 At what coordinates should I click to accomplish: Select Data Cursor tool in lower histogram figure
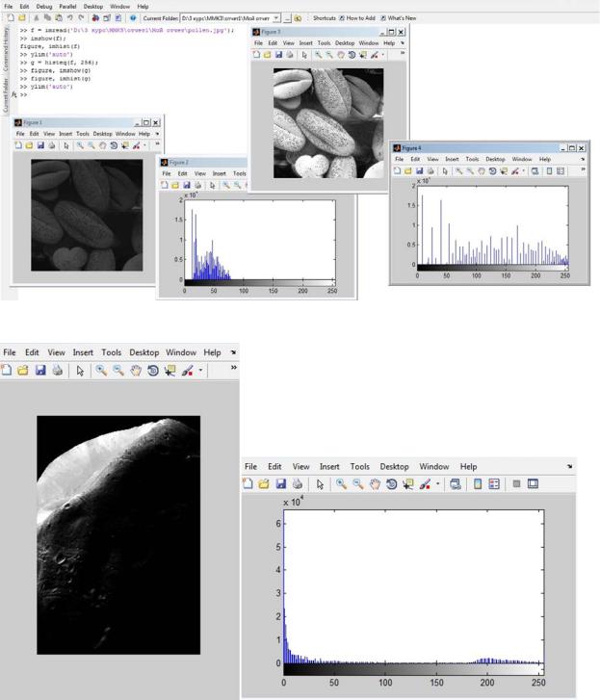click(x=408, y=484)
